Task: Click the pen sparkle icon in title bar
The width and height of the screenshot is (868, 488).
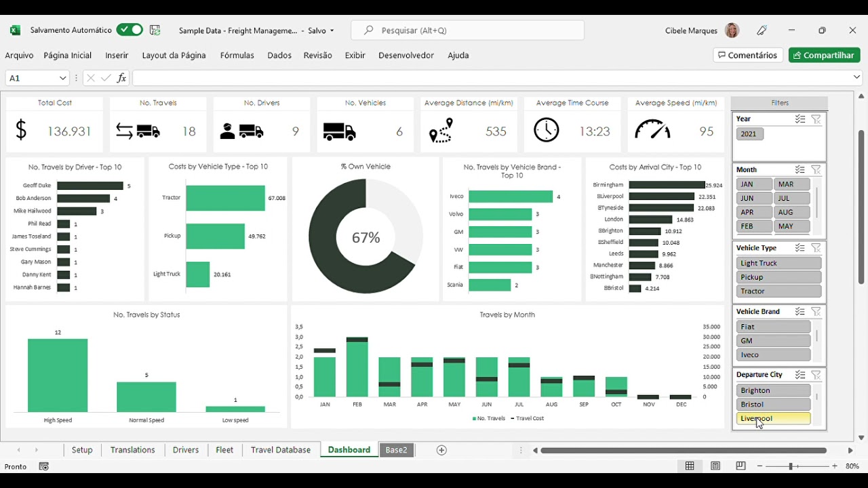Action: pyautogui.click(x=762, y=30)
